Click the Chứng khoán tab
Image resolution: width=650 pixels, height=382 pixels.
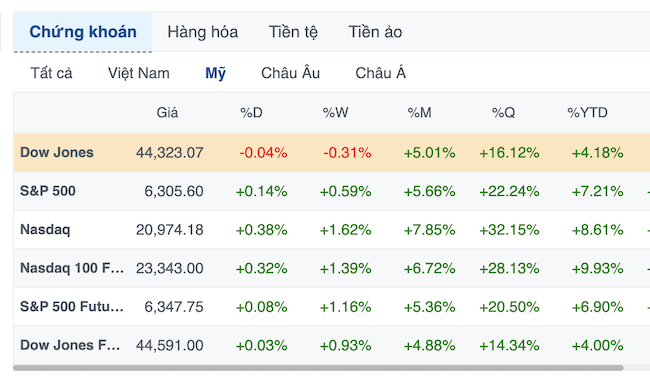83,32
